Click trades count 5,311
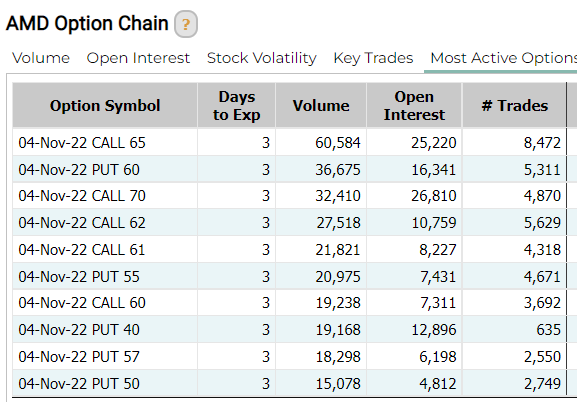This screenshot has width=577, height=402. coord(542,170)
